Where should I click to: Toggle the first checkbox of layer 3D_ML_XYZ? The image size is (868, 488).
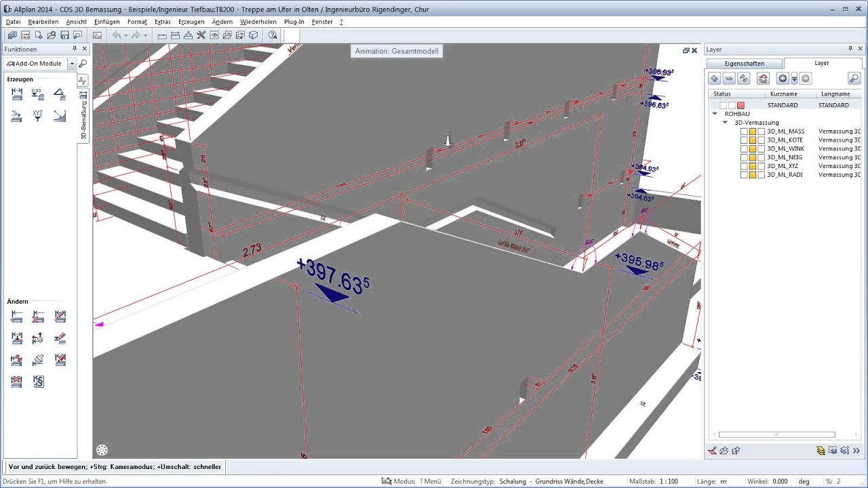click(x=744, y=166)
